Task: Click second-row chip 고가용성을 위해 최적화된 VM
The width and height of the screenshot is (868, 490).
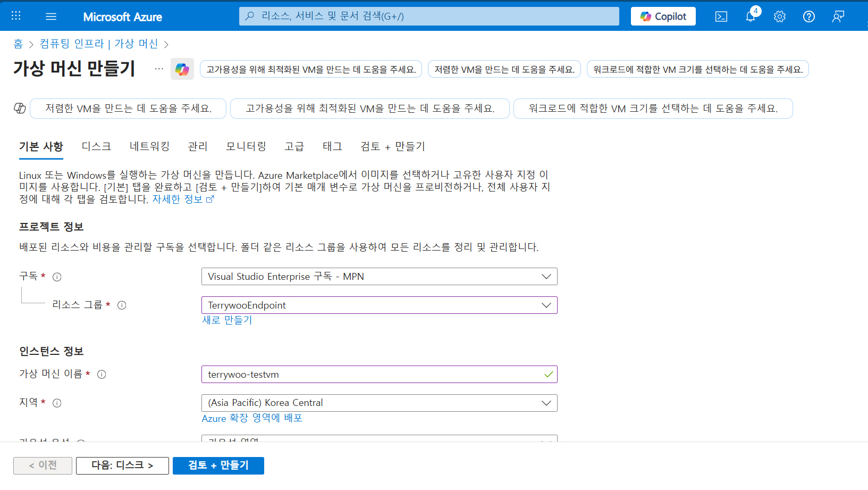Action: click(x=370, y=109)
